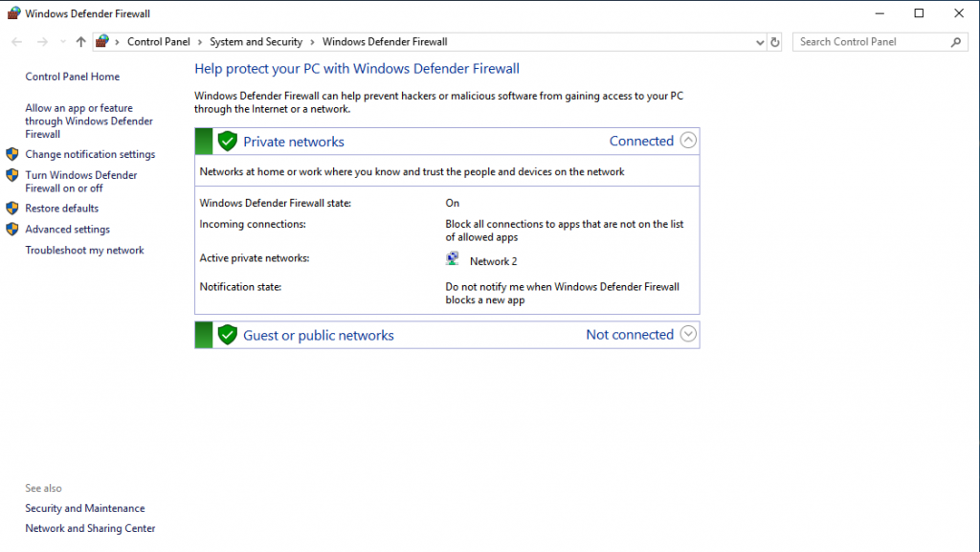Click the Network 2 label
The height and width of the screenshot is (552, 980).
click(x=494, y=261)
